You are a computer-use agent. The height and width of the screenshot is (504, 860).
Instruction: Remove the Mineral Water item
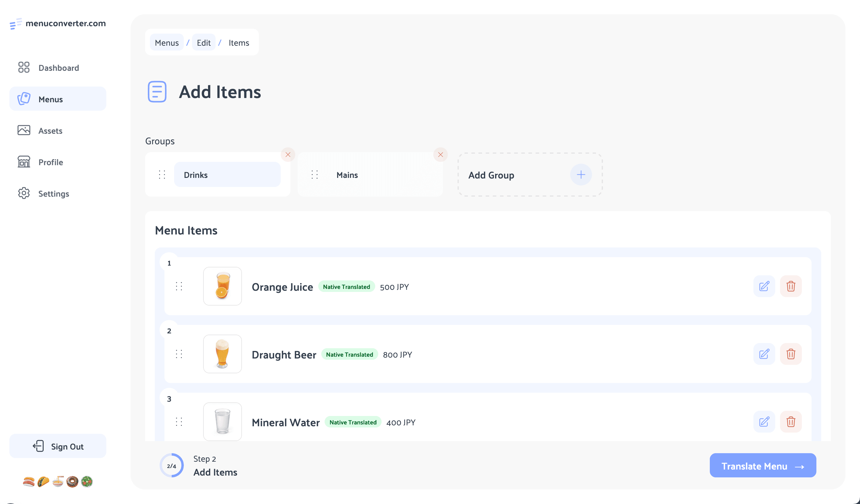coord(791,422)
